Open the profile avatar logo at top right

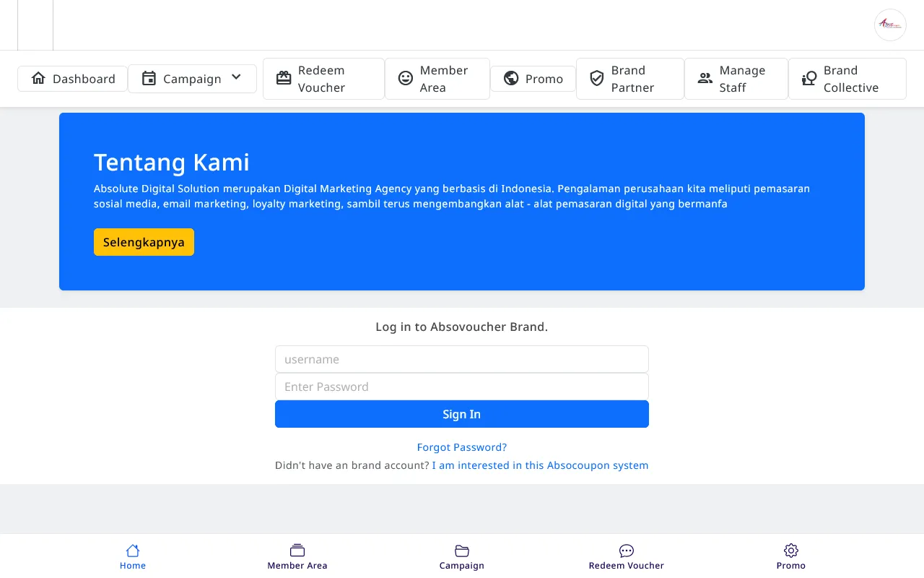click(x=890, y=25)
